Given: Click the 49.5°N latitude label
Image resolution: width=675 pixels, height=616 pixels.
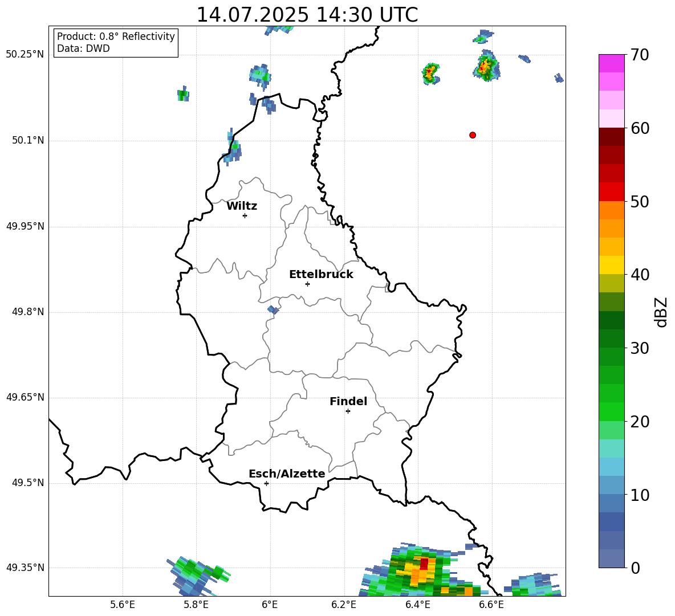Looking at the screenshot, I should pyautogui.click(x=28, y=483).
